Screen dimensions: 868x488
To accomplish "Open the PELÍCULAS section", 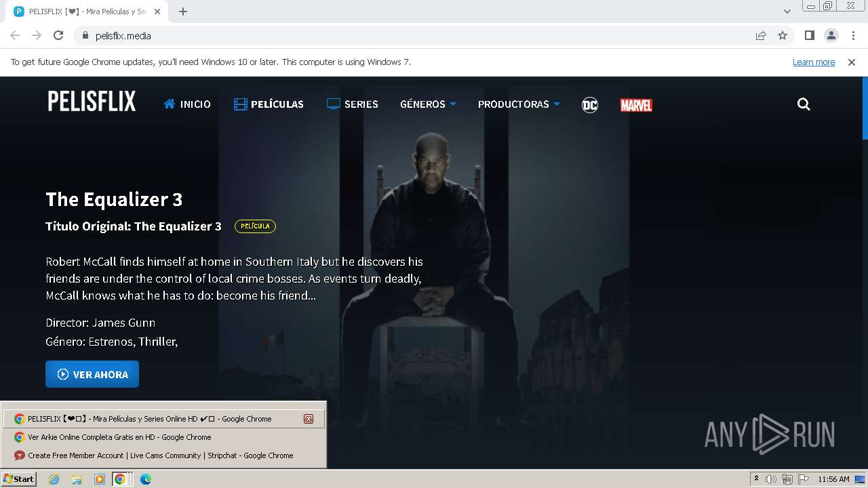I will click(269, 104).
